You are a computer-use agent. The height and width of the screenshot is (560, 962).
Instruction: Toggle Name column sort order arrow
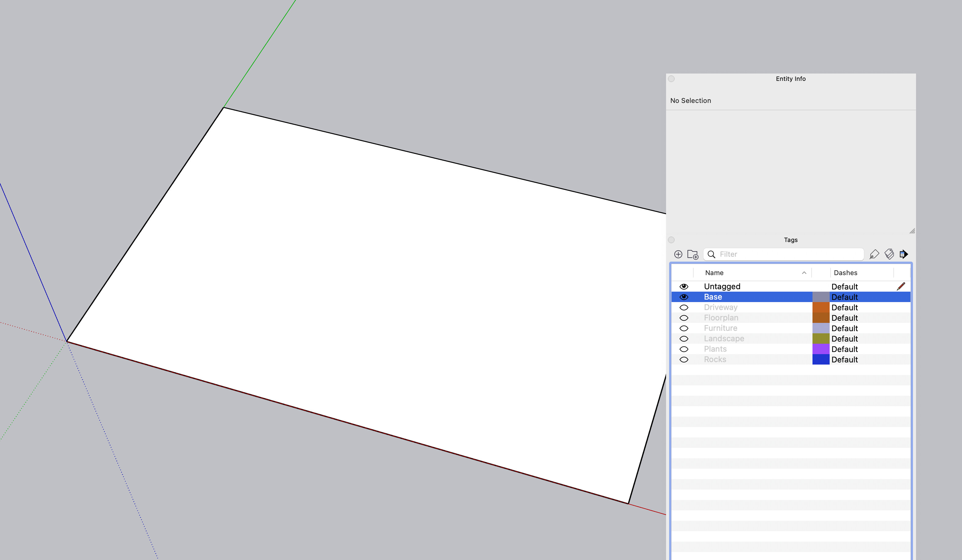tap(804, 273)
